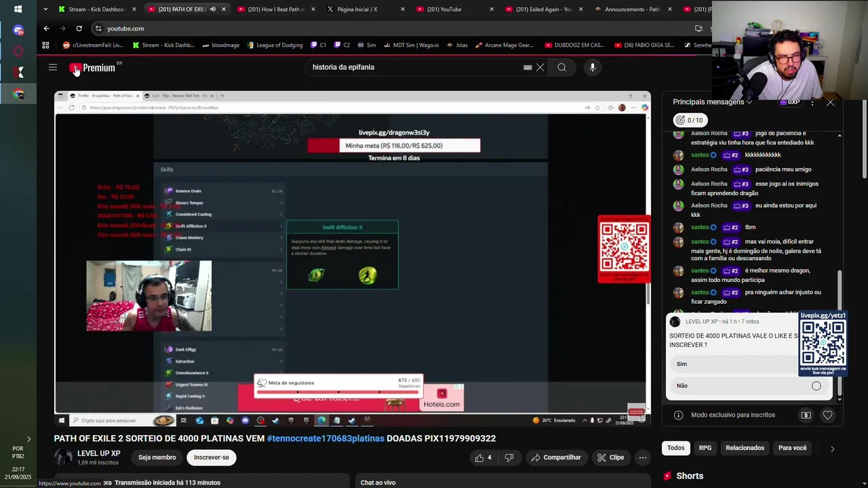This screenshot has width=868, height=488.
Task: Select the Todos filter chip
Action: (676, 448)
